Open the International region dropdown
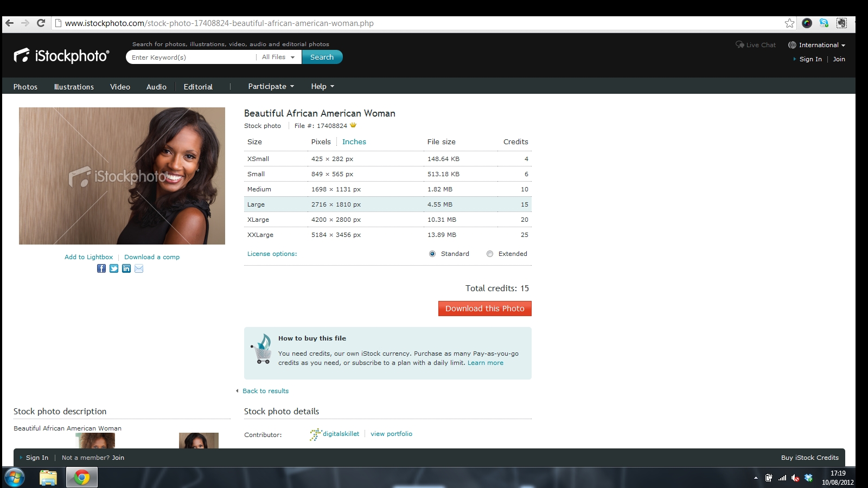Screen dimensions: 868x488 (x=822, y=45)
